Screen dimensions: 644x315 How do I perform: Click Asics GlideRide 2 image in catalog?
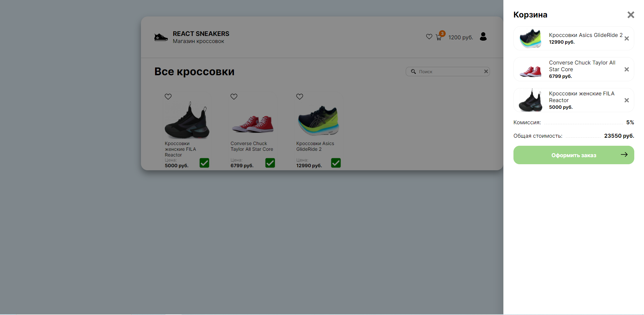[x=318, y=121]
